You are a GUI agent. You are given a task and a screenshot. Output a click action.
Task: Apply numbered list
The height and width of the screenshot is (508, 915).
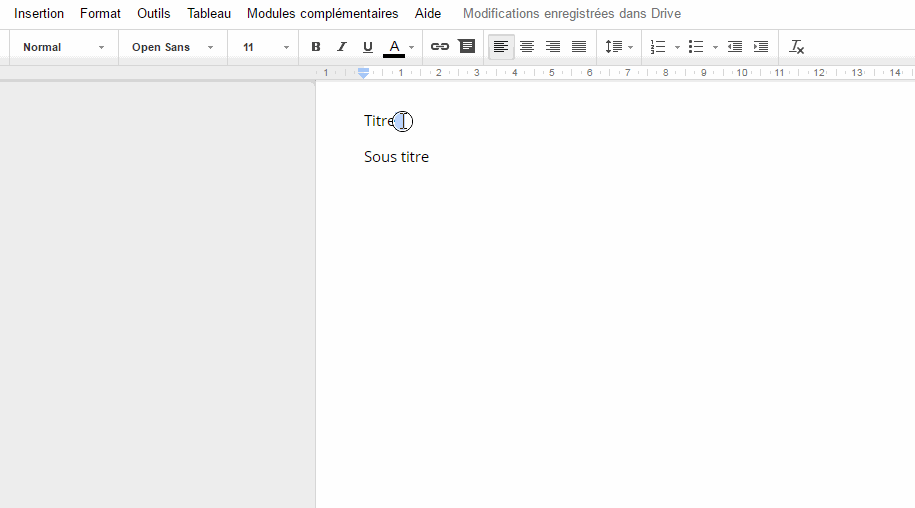click(x=658, y=47)
